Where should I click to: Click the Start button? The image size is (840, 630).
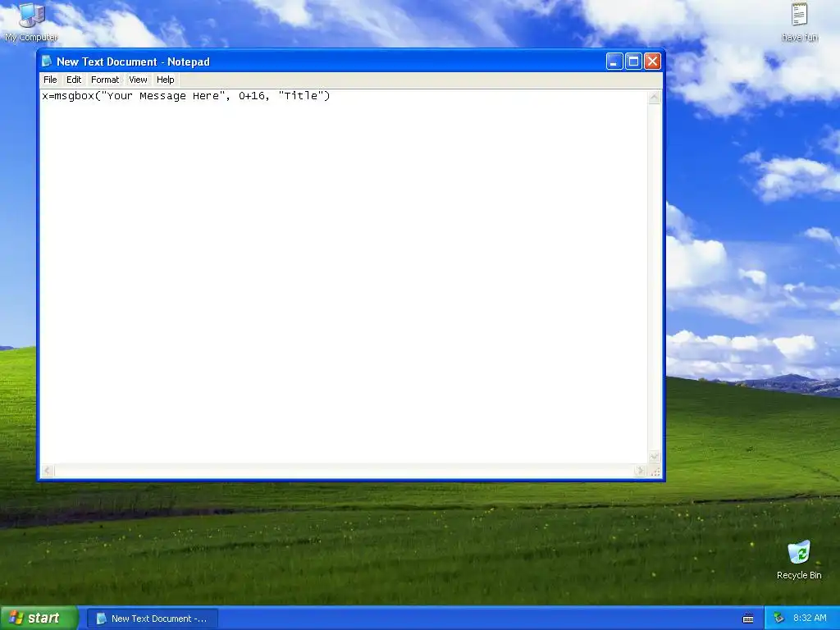tap(39, 618)
